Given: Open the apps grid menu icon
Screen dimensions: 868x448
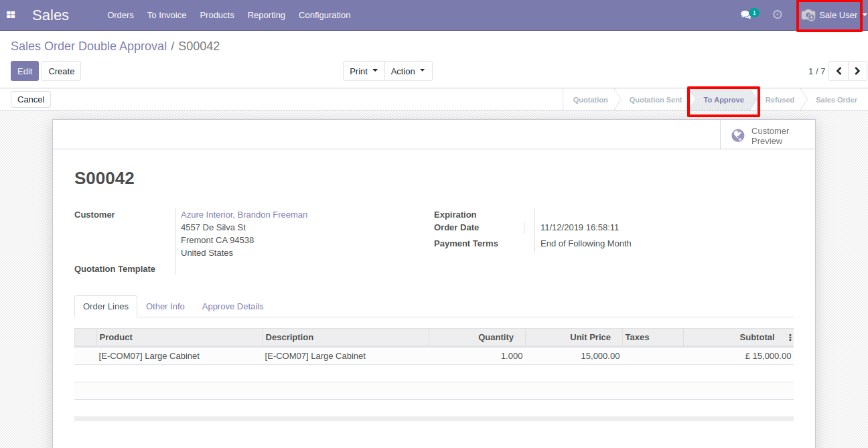Looking at the screenshot, I should (x=11, y=15).
